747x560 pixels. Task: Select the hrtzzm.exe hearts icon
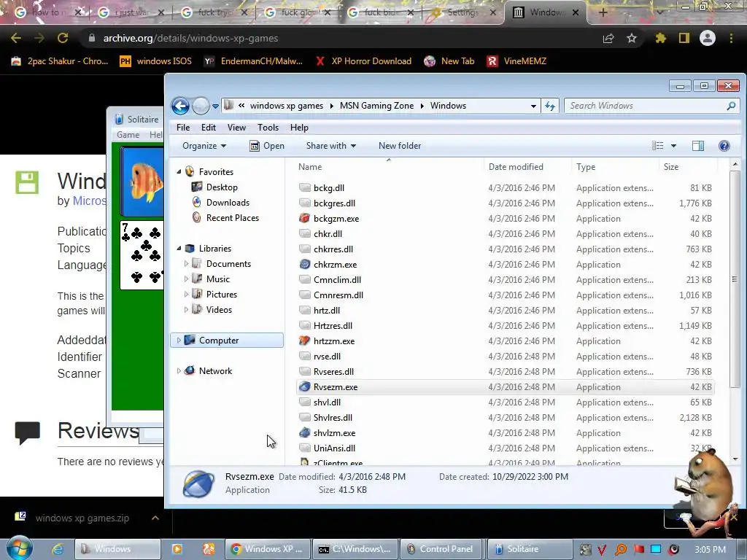(304, 341)
